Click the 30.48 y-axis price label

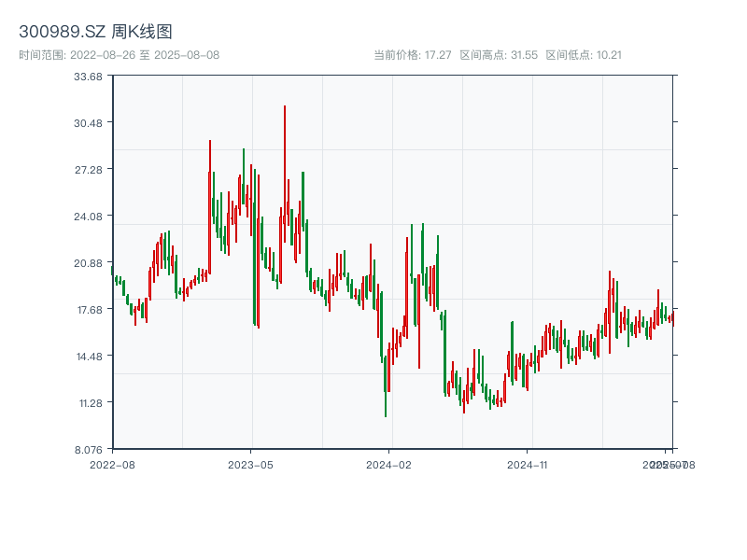click(x=88, y=123)
